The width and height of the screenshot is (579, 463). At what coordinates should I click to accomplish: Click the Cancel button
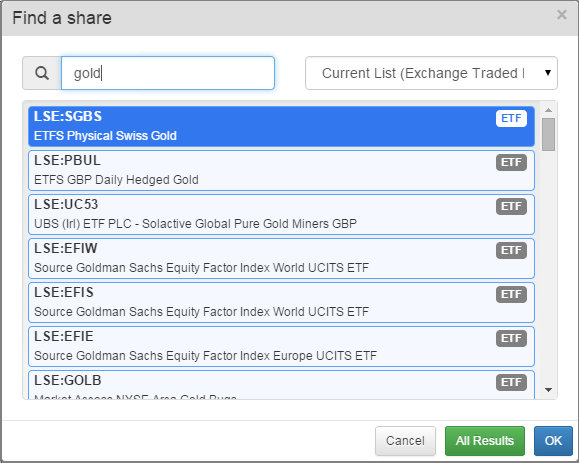tap(405, 440)
